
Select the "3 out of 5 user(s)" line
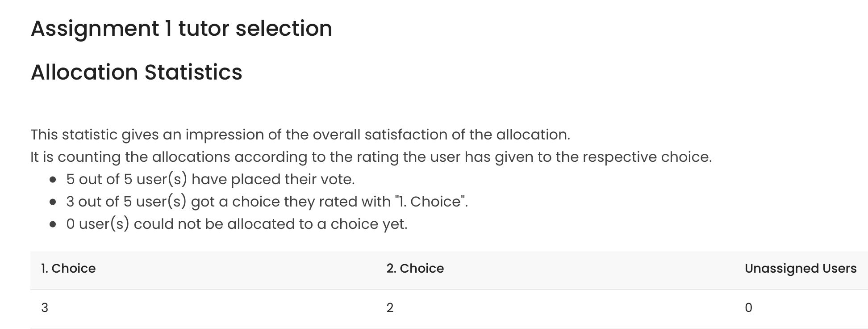tap(267, 202)
